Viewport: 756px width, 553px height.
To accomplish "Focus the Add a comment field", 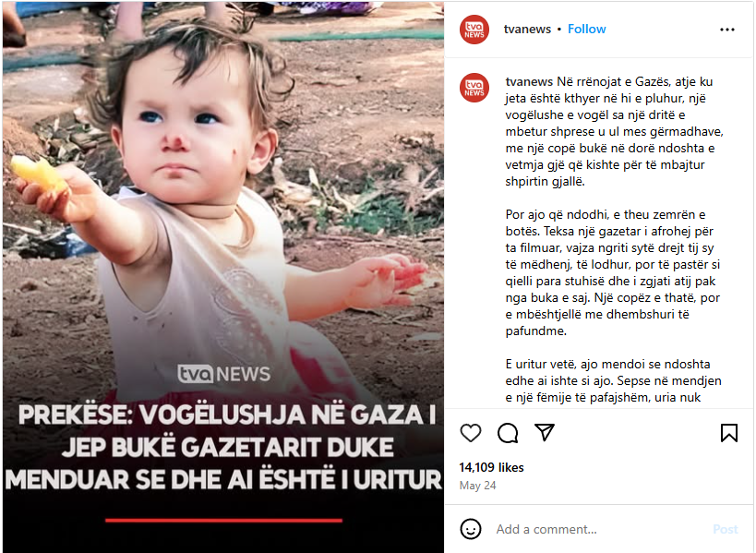I will (x=598, y=529).
